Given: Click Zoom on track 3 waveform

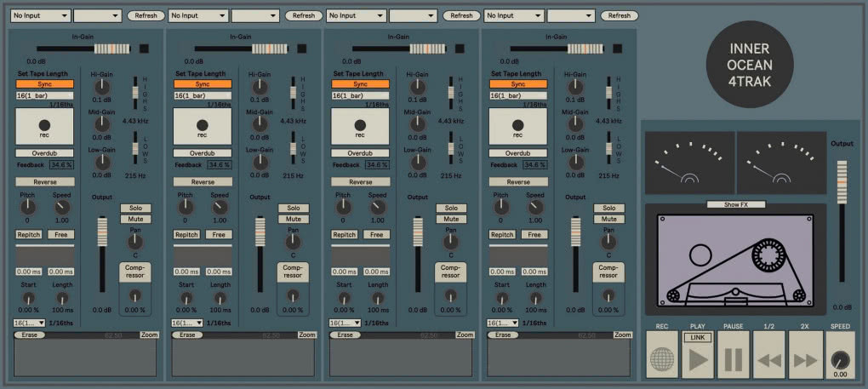Looking at the screenshot, I should pyautogui.click(x=465, y=335).
